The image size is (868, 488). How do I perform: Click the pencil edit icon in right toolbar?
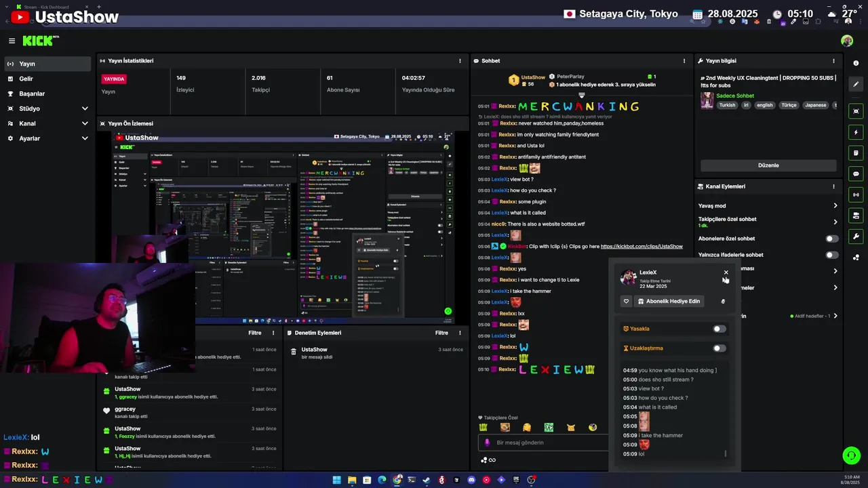[856, 83]
